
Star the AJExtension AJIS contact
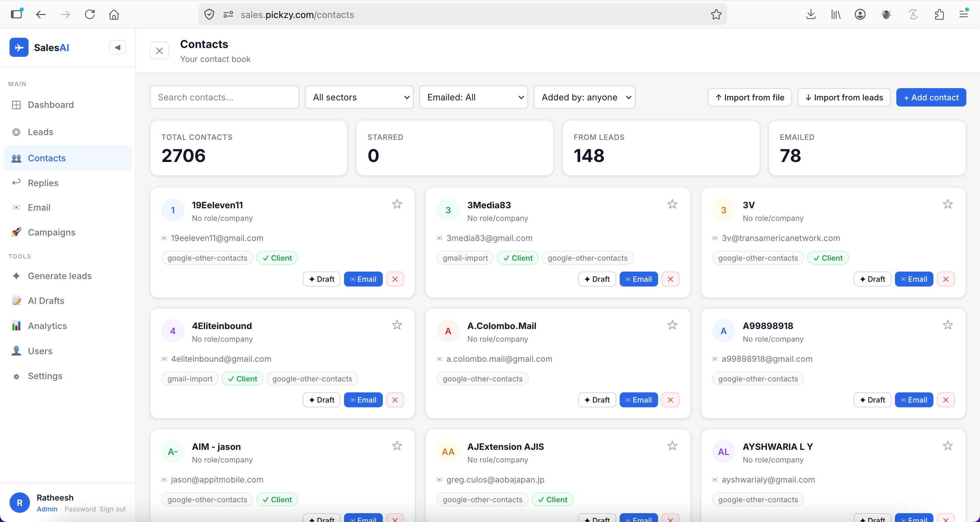(x=672, y=446)
